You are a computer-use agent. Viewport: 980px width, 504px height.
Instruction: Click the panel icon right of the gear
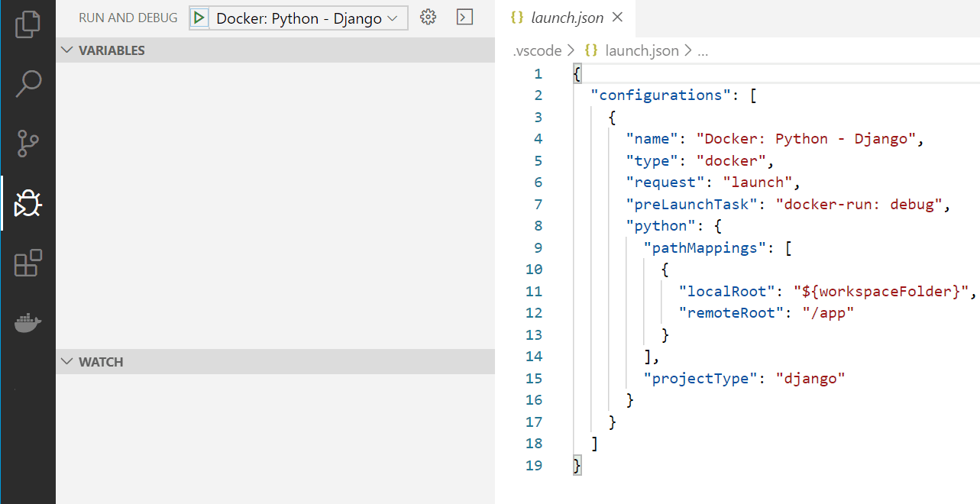point(464,17)
